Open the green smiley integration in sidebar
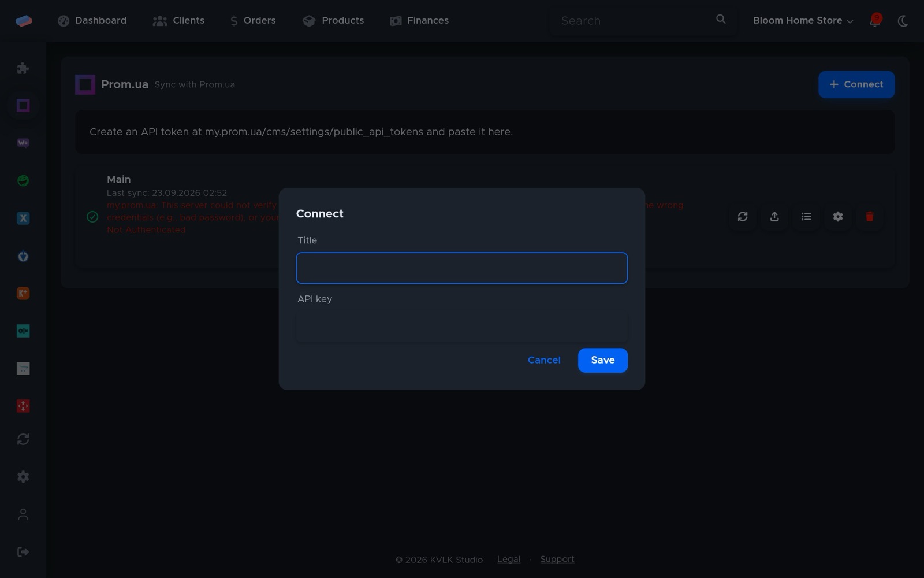The width and height of the screenshot is (924, 578). coord(23,180)
